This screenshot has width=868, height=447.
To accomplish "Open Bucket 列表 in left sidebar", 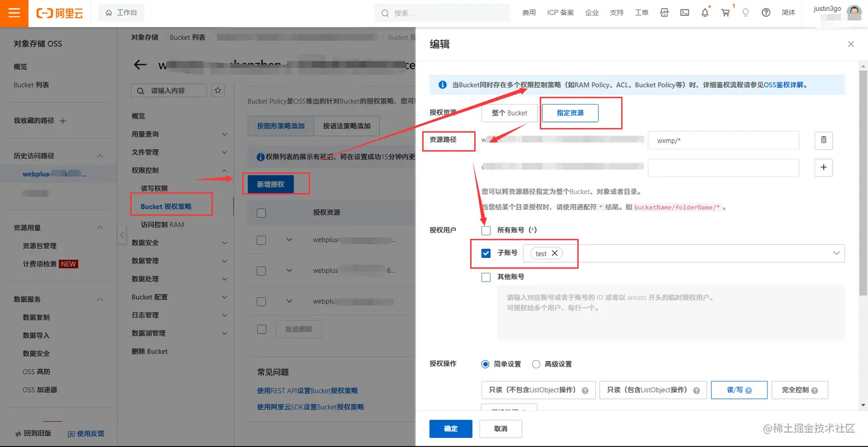I will [x=31, y=85].
